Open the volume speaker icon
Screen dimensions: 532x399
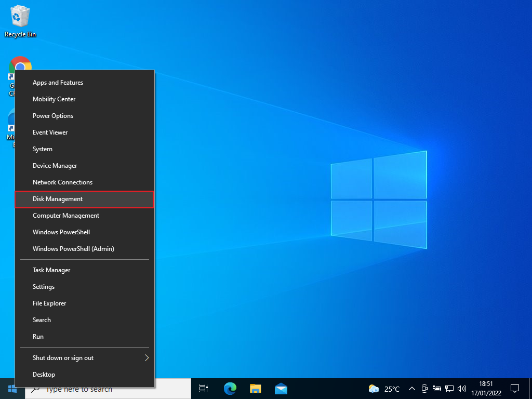(x=461, y=389)
